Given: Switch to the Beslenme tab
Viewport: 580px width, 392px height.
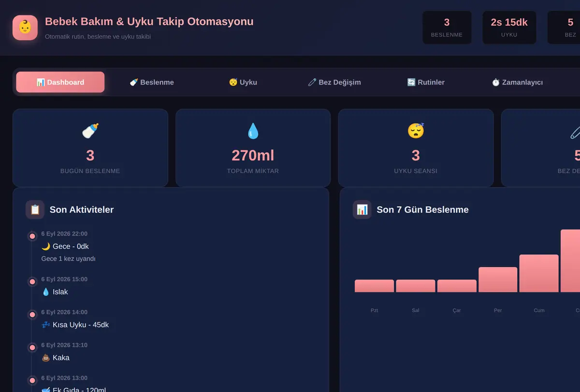Looking at the screenshot, I should pyautogui.click(x=152, y=82).
